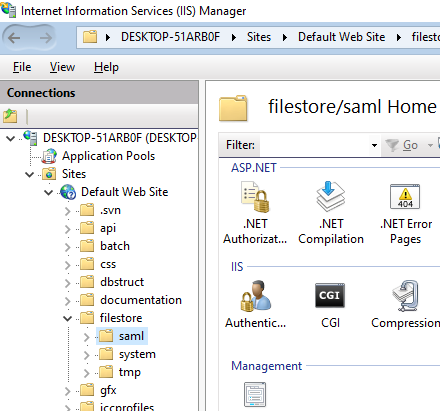
Task: Collapse the Sites tree node
Action: [x=30, y=174]
